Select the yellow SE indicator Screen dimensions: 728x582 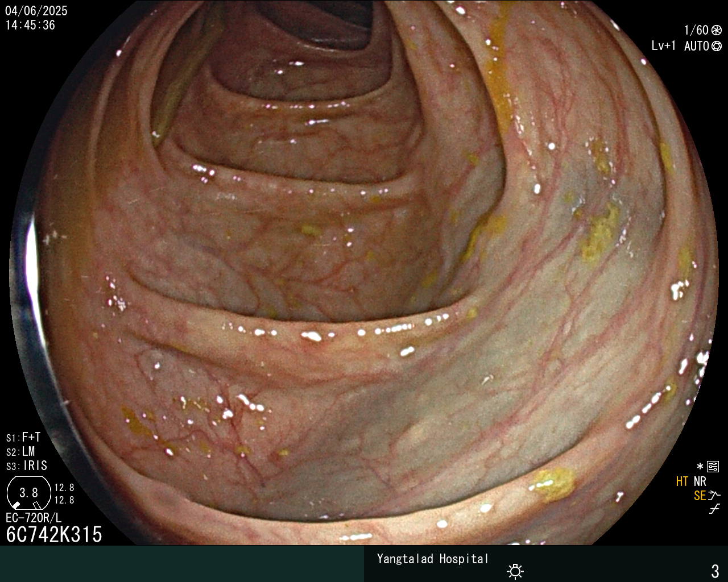700,496
